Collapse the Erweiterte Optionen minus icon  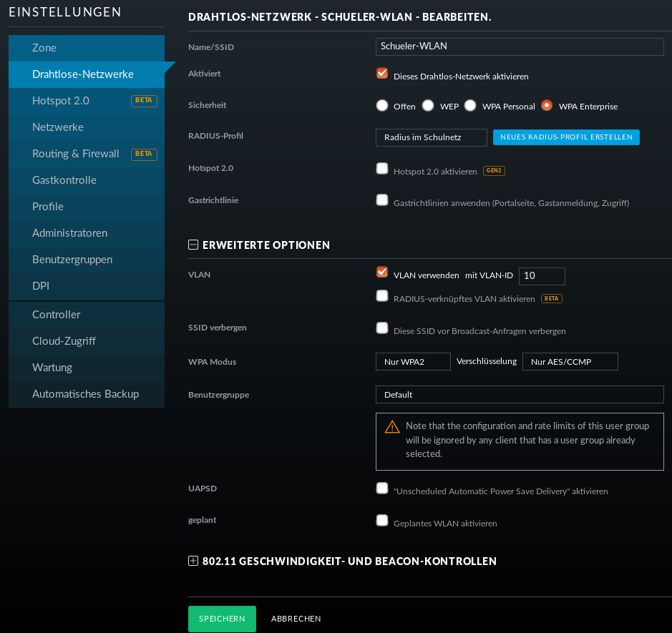click(x=193, y=245)
